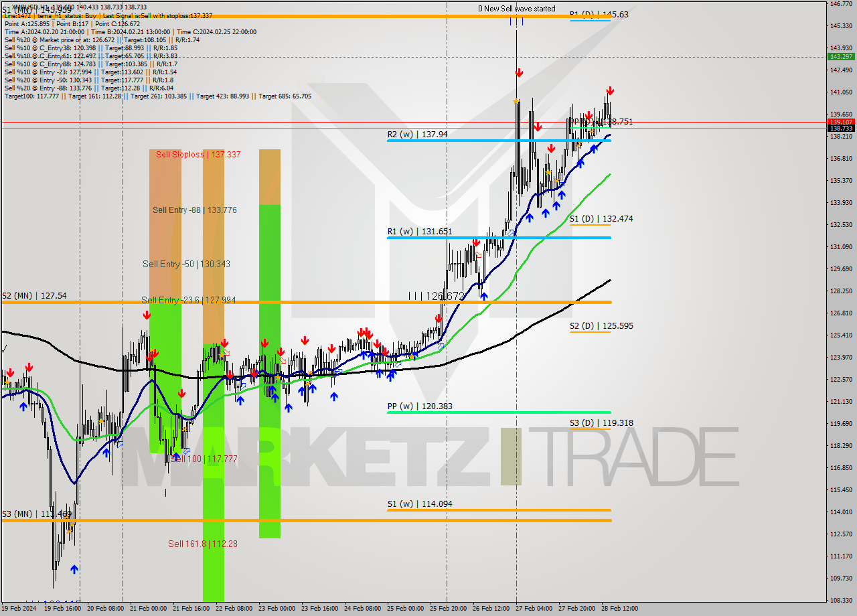Click the S3 (MN) | 113.469 label
The image size is (857, 616).
coord(36,514)
